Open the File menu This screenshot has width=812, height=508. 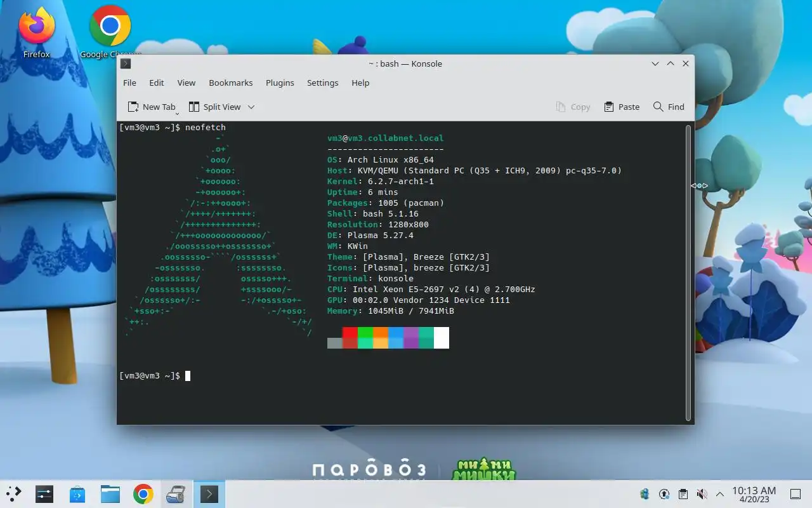click(129, 83)
